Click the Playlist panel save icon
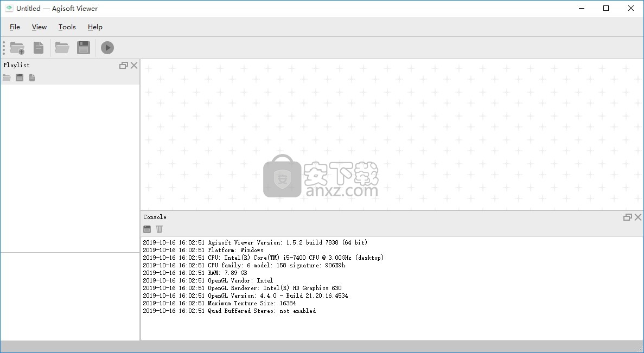The height and width of the screenshot is (353, 644). pyautogui.click(x=20, y=78)
